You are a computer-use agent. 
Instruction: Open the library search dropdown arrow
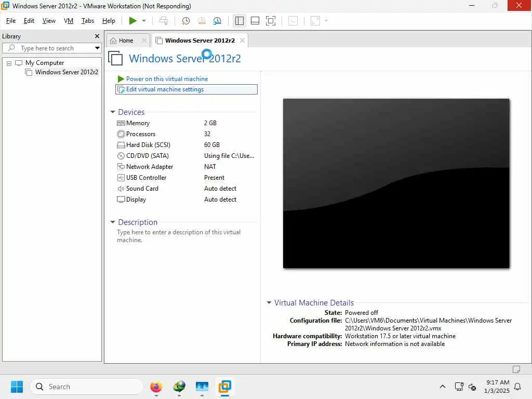(97, 48)
